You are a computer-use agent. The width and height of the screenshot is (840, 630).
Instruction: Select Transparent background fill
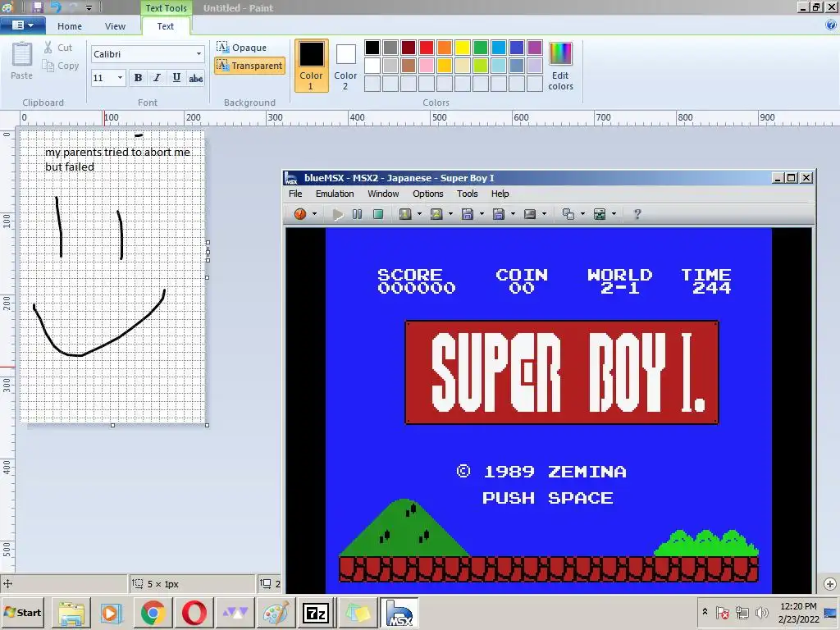tap(249, 66)
